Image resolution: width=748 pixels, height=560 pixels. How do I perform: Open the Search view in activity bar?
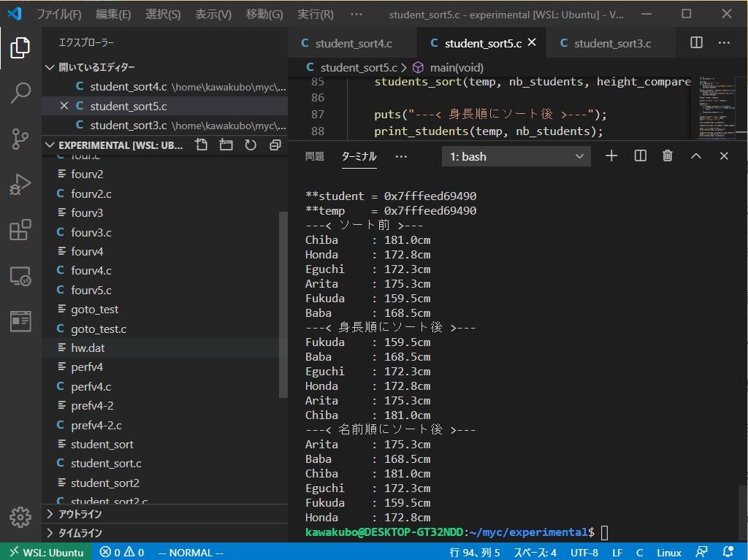tap(20, 93)
